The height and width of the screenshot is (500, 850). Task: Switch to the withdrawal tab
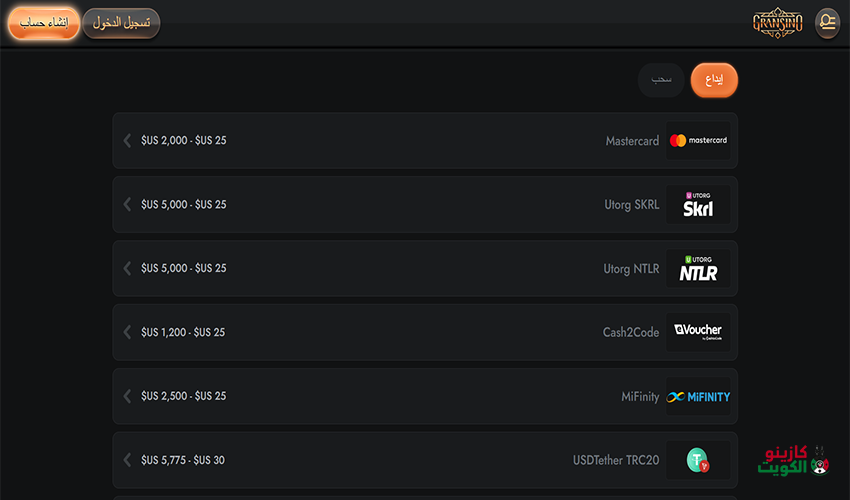[x=661, y=80]
